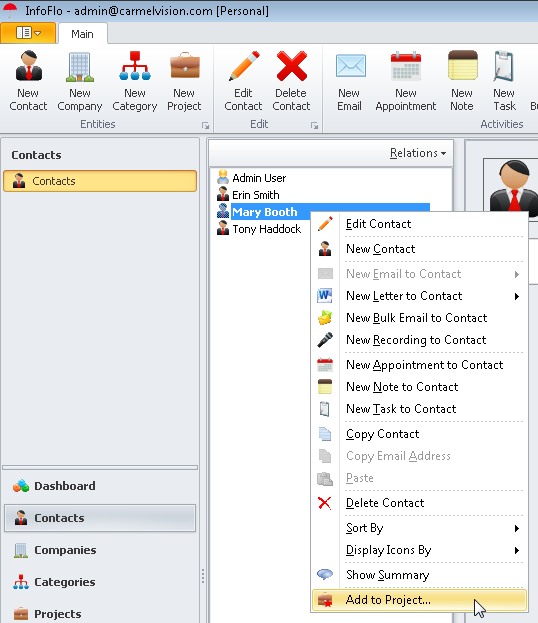This screenshot has width=538, height=623.
Task: Click the Edit Contact pencil in ribbon
Action: point(244,66)
